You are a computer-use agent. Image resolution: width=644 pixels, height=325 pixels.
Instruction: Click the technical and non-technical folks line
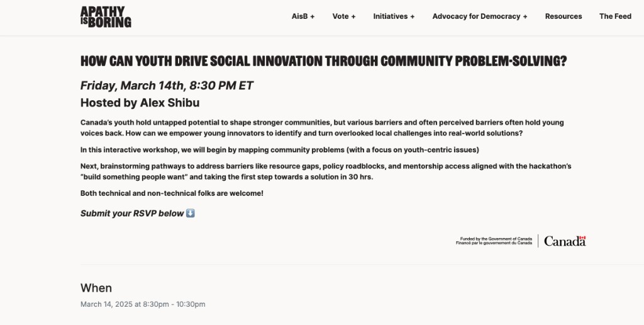pyautogui.click(x=172, y=193)
